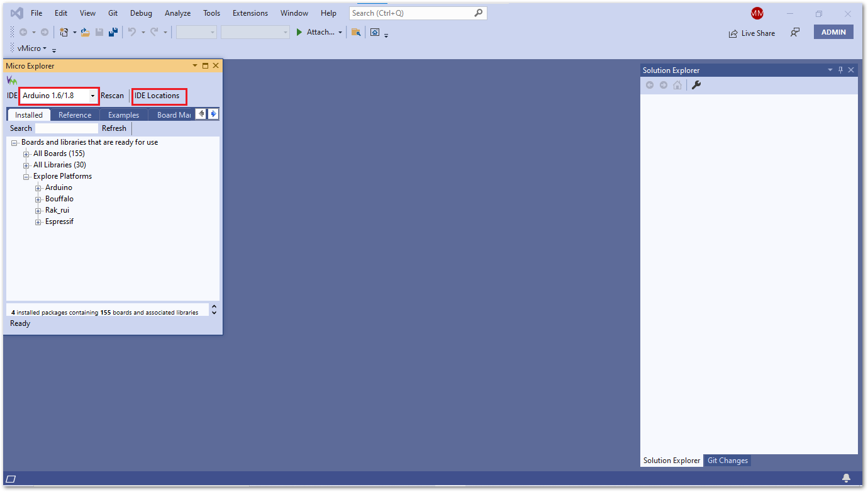Open the Extensions menu

(250, 13)
